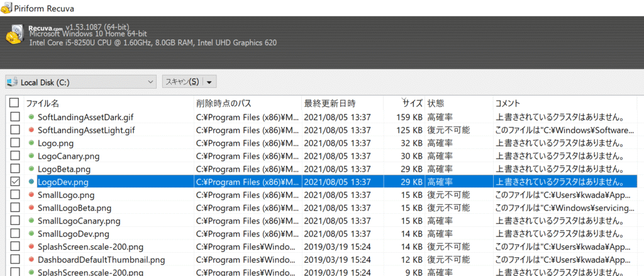
Task: Check the box for LogoCanary.png
Action: (x=14, y=156)
